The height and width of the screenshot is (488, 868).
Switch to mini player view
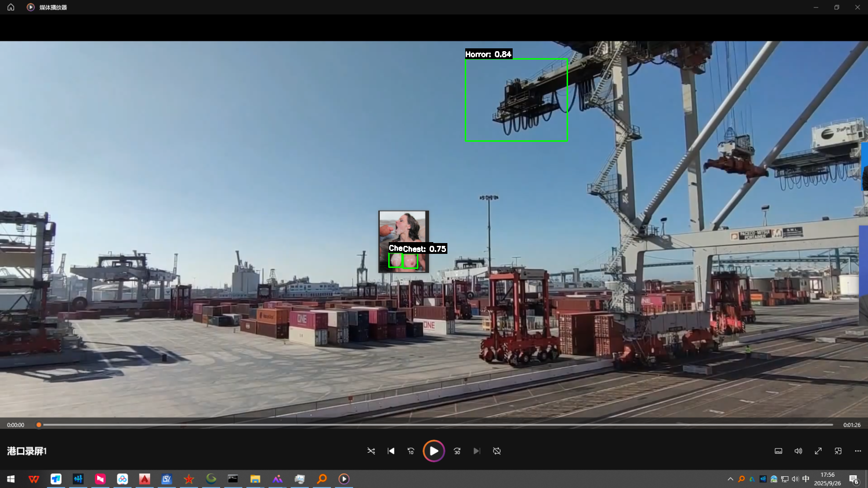pos(838,451)
